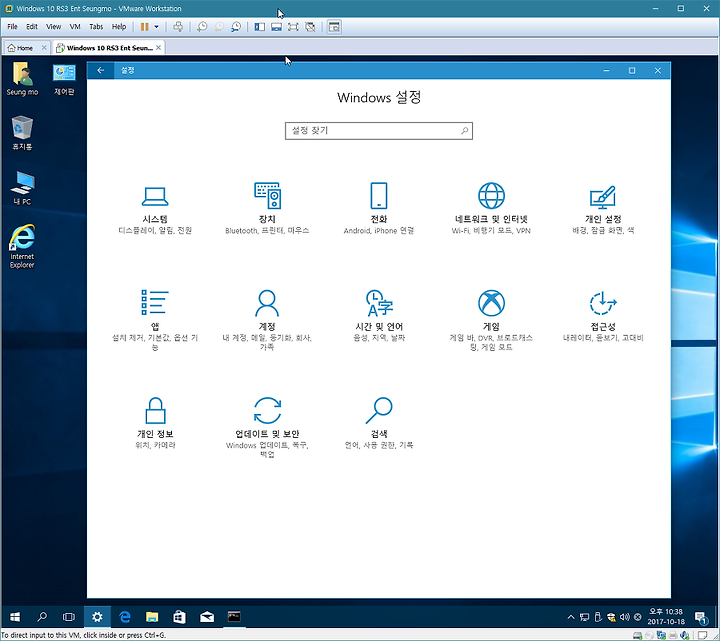
Task: Click the Windows Defender warning tray icon
Action: (611, 617)
